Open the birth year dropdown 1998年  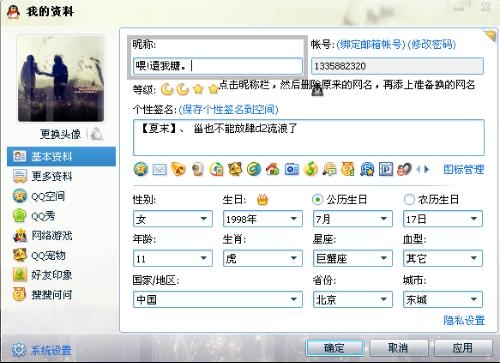point(263,219)
